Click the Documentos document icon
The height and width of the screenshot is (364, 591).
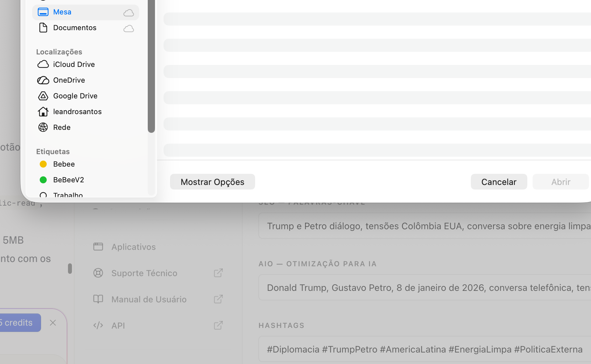click(43, 28)
